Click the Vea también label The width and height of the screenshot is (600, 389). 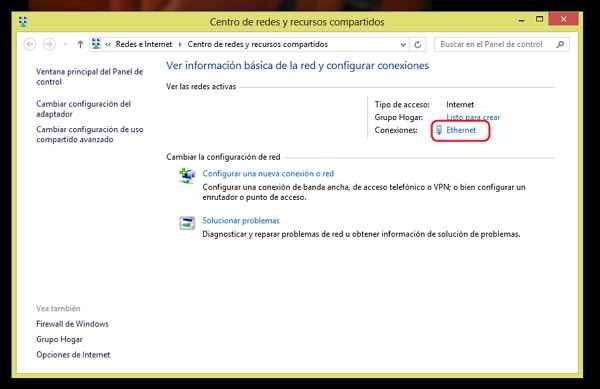pos(58,308)
